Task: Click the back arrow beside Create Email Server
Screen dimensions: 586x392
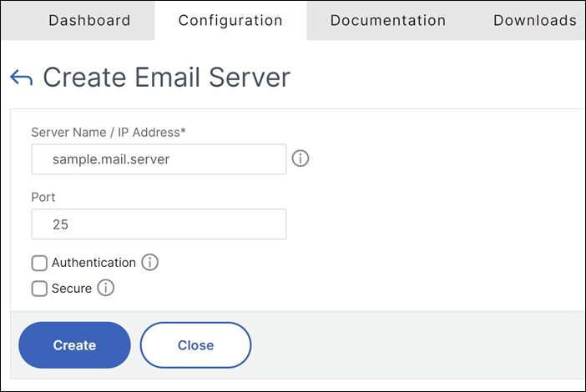Action: (x=22, y=78)
